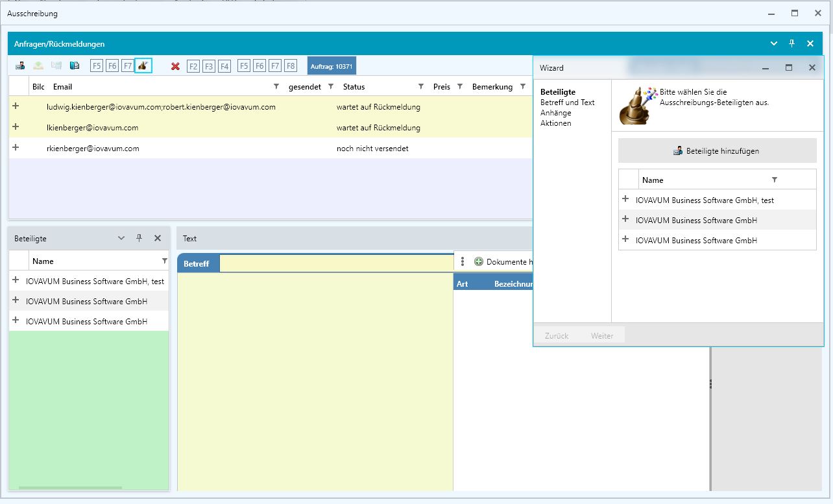Image resolution: width=833 pixels, height=504 pixels.
Task: Click the gesendet column header
Action: point(305,86)
